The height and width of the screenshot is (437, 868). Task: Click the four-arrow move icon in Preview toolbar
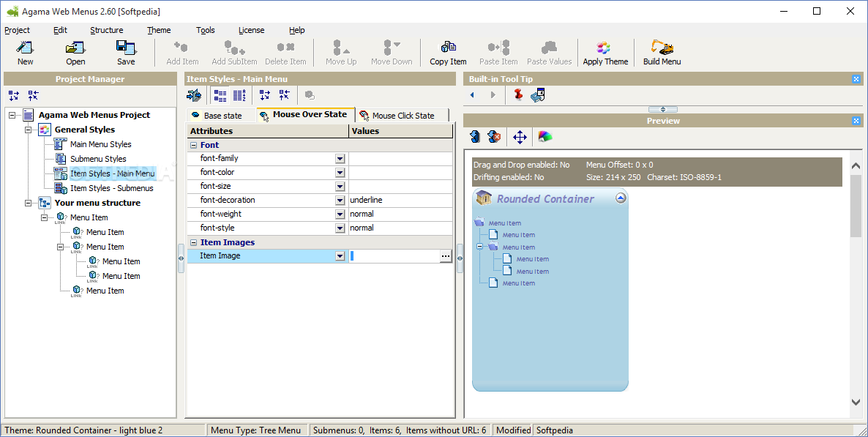tap(520, 137)
